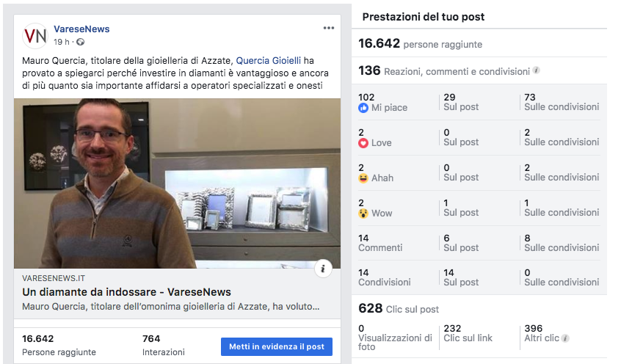This screenshot has width=621, height=364.
Task: Open the three-dot post options menu
Action: (x=328, y=28)
